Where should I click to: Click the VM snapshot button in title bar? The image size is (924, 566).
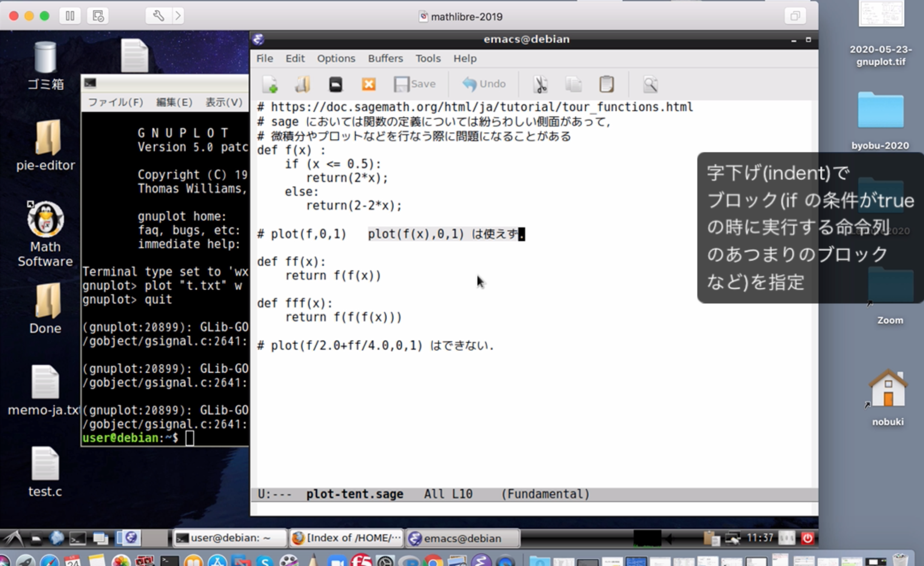coord(98,16)
